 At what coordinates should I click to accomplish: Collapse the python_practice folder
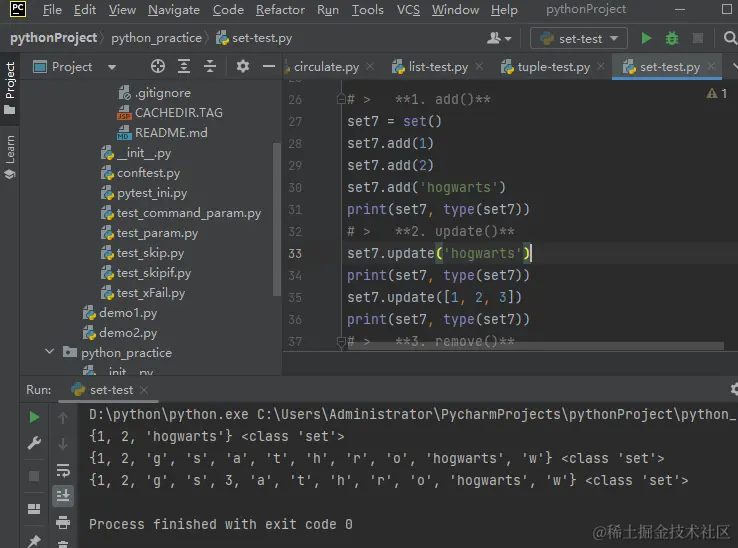coord(49,352)
